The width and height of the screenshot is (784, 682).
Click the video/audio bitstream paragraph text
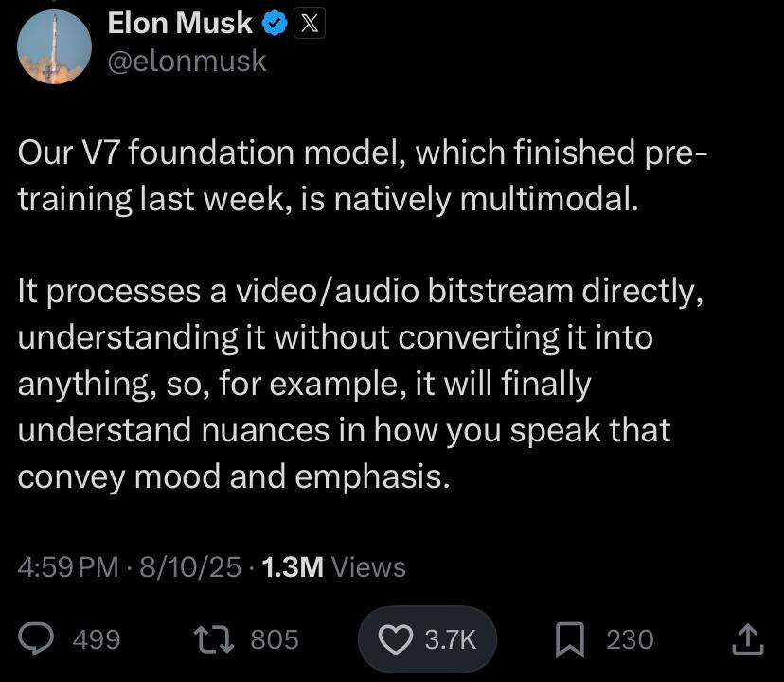point(360,384)
